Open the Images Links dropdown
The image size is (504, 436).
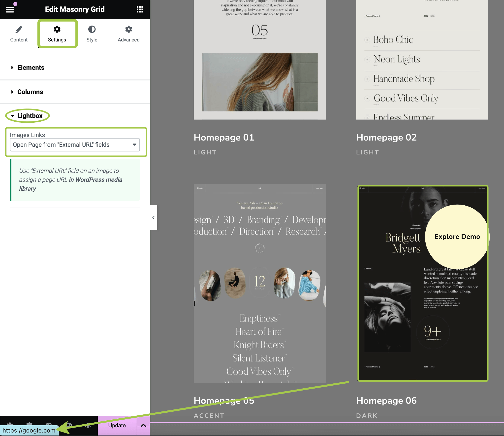click(75, 145)
